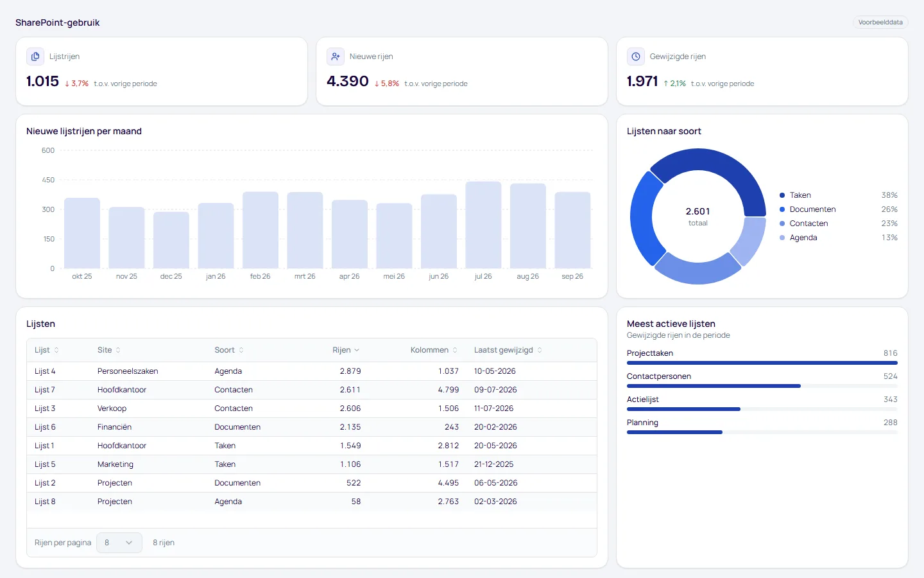Viewport: 924px width, 578px height.
Task: Click the Projecttaken value 816
Action: click(x=891, y=353)
